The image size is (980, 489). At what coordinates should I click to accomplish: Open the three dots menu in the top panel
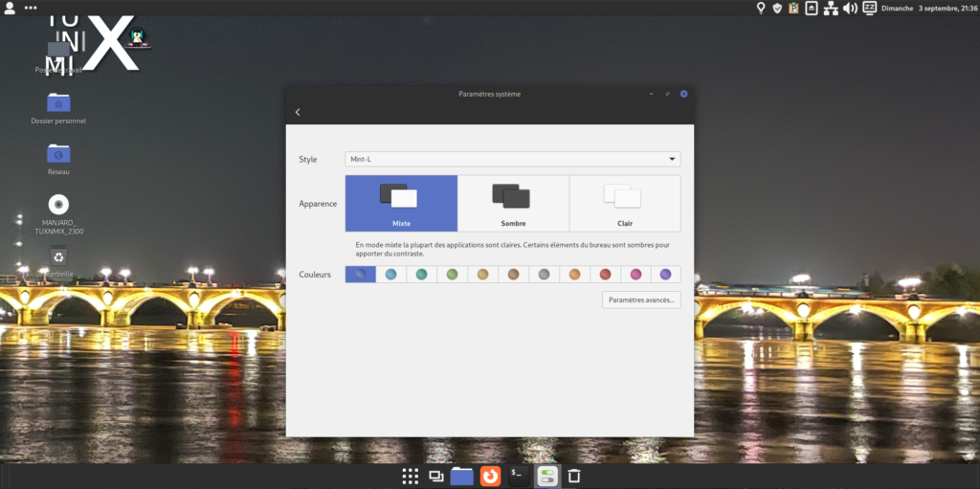31,9
